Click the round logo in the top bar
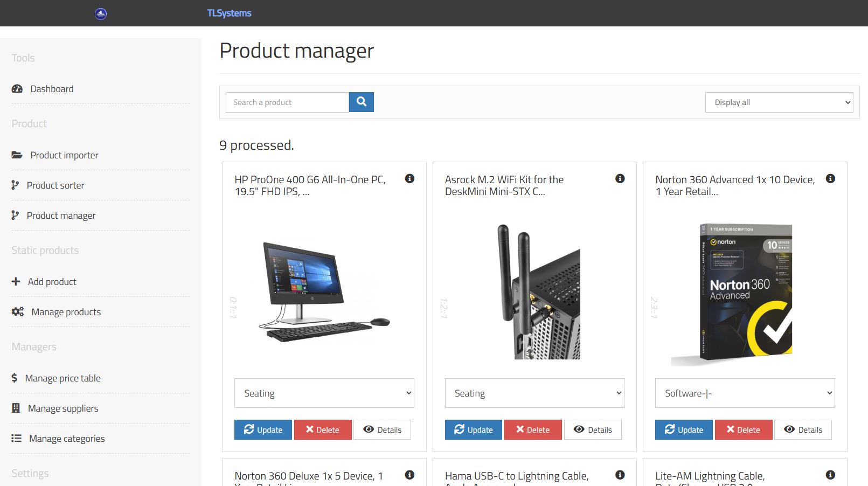Viewport: 868px width, 486px height. 101,14
